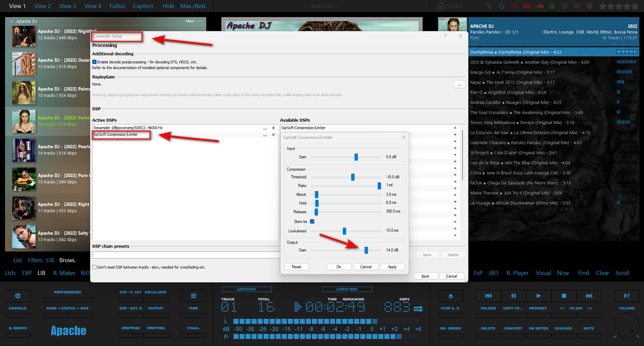Viewport: 644px width, 346px height.
Task: Click the Fullscr. menu item
Action: 118,6
